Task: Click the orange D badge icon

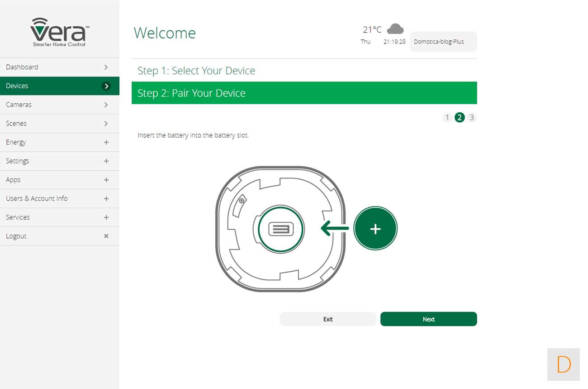Action: (x=563, y=364)
